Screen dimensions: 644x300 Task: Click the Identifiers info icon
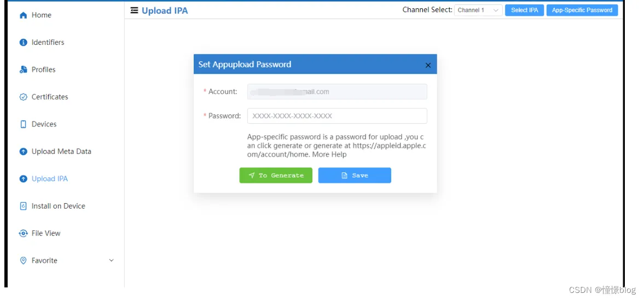click(23, 42)
